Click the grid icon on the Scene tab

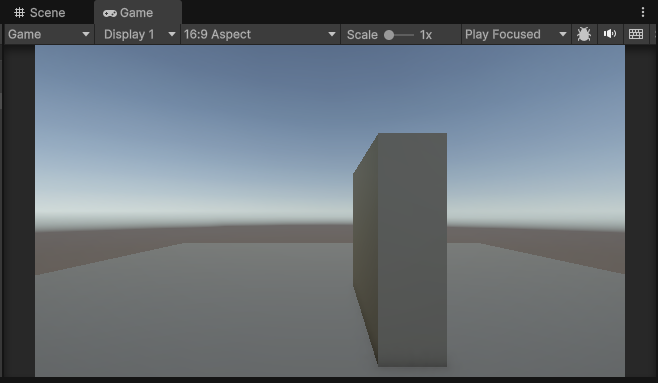click(x=19, y=13)
